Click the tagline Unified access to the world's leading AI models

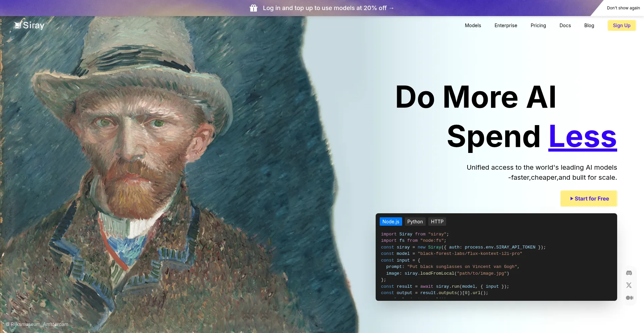pyautogui.click(x=542, y=167)
